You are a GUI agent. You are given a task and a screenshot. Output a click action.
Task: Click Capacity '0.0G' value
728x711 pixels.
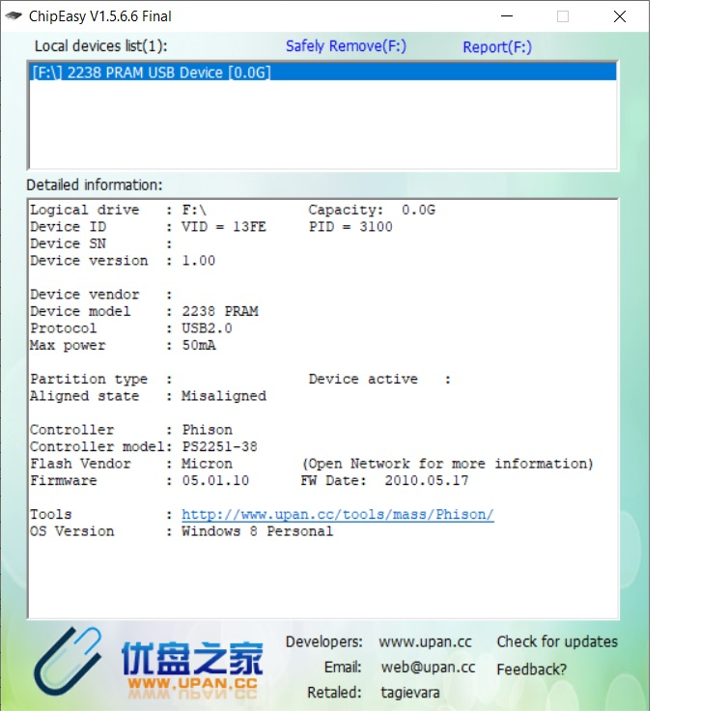click(x=418, y=210)
